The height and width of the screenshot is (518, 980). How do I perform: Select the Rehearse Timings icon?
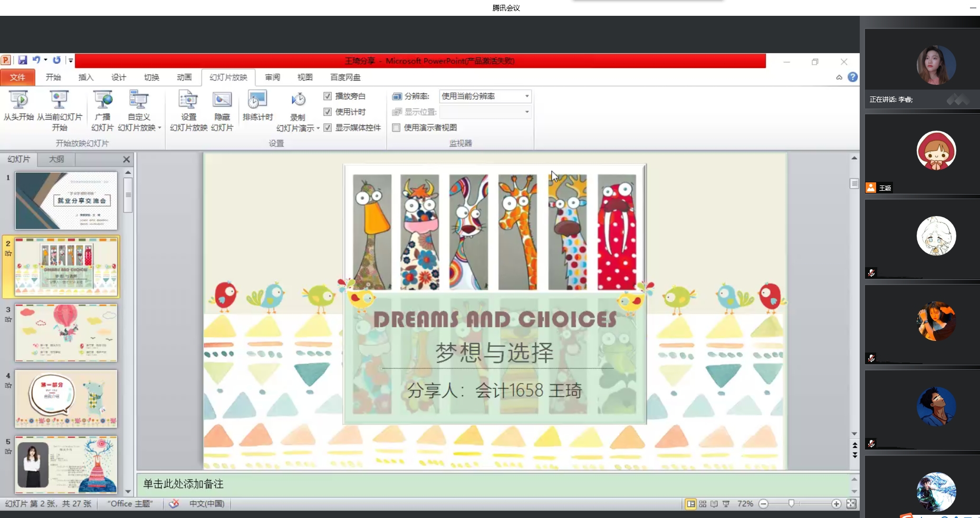[257, 101]
